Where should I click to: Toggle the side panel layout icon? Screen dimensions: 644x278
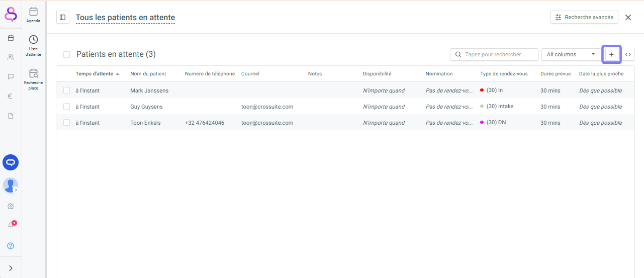[63, 18]
